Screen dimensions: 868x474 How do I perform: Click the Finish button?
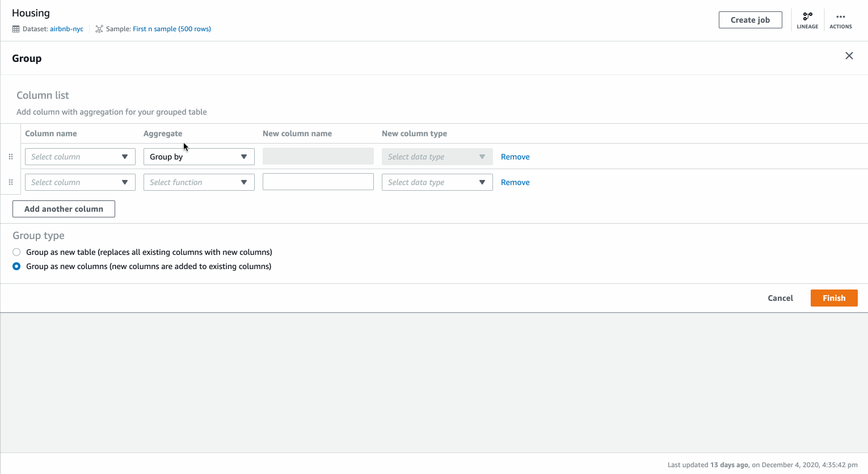tap(834, 297)
